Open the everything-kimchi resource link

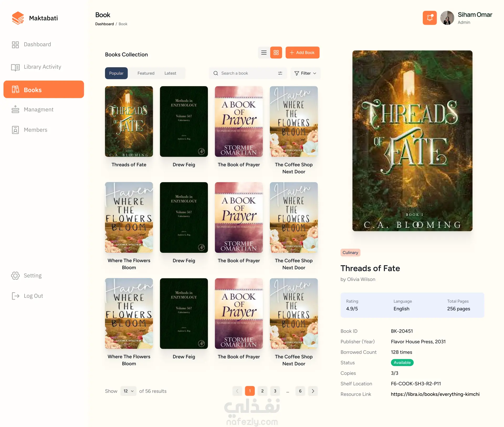[x=435, y=394]
